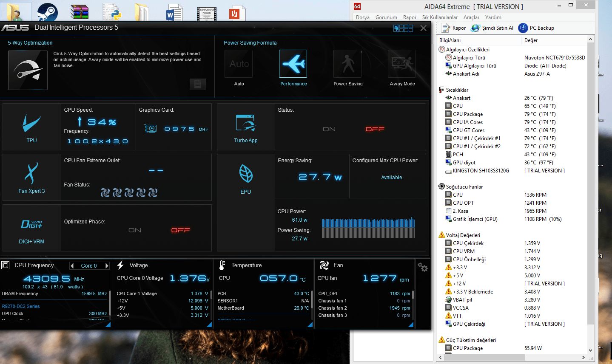
Task: Expand the Voltage panel corner arrow
Action: 209,324
